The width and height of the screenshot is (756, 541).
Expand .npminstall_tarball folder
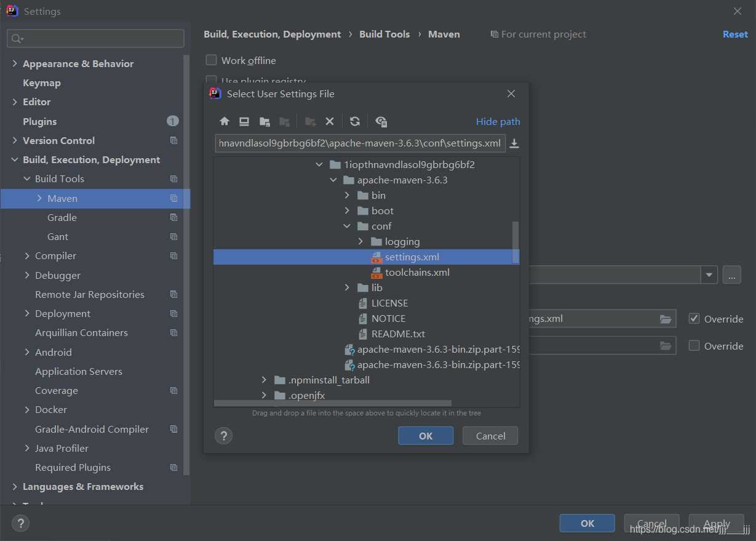(x=264, y=380)
